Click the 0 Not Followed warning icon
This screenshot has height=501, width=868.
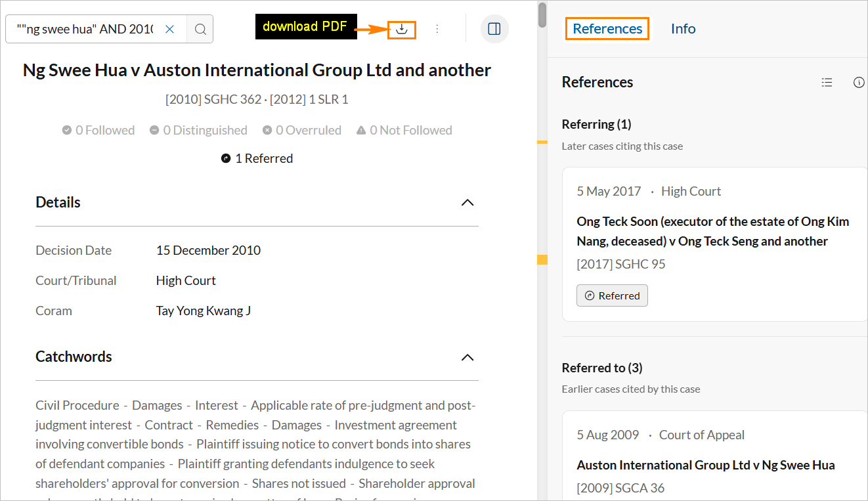click(360, 130)
